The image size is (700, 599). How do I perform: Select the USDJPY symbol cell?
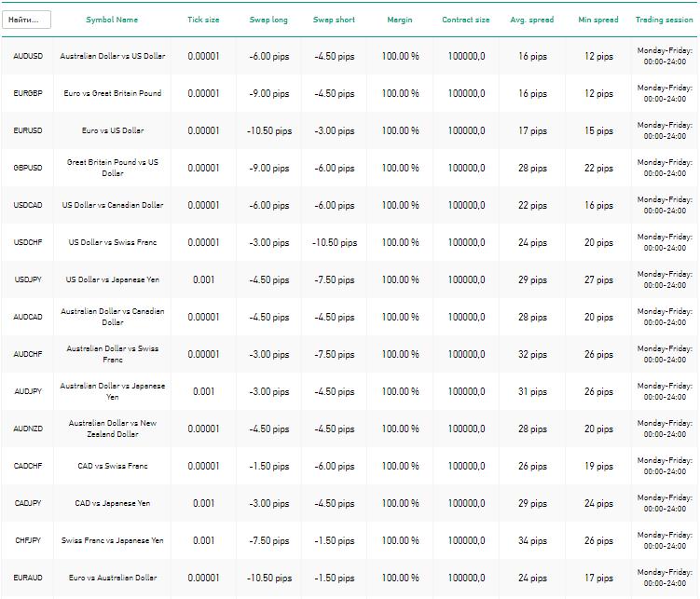pos(28,280)
